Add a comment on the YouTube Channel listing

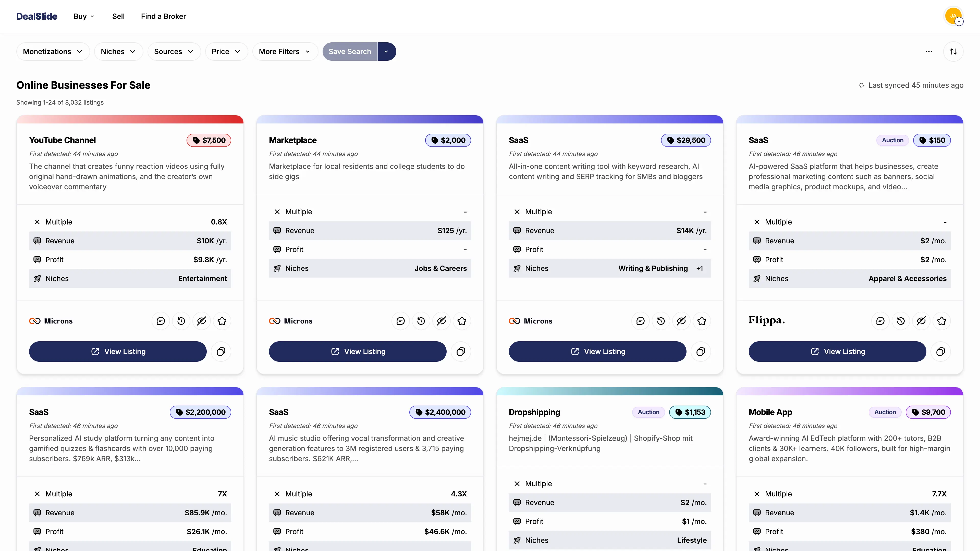[161, 321]
